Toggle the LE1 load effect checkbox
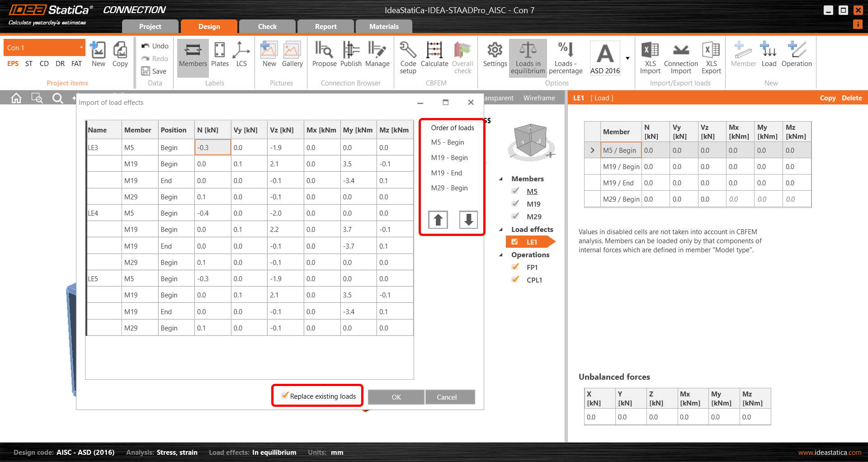The width and height of the screenshot is (868, 462). (x=515, y=242)
